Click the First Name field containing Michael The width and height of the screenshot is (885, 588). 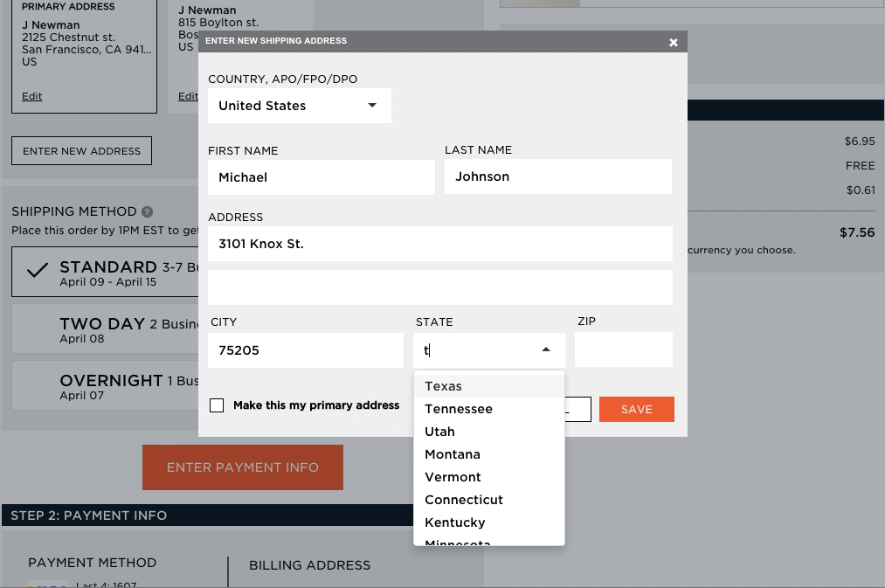pos(321,177)
